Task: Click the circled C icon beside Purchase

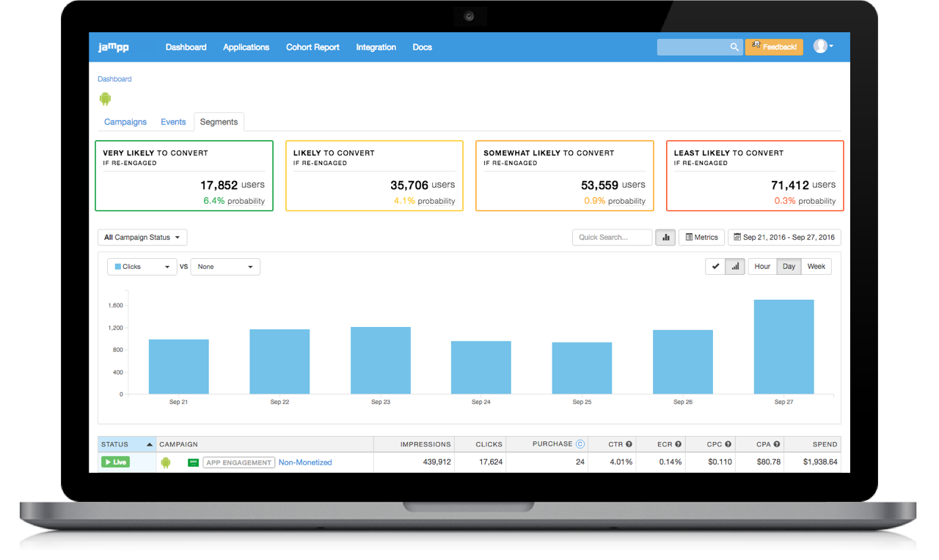Action: tap(580, 444)
